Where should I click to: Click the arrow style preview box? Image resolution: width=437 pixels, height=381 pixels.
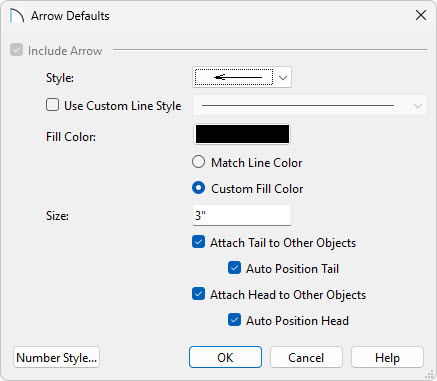point(234,77)
